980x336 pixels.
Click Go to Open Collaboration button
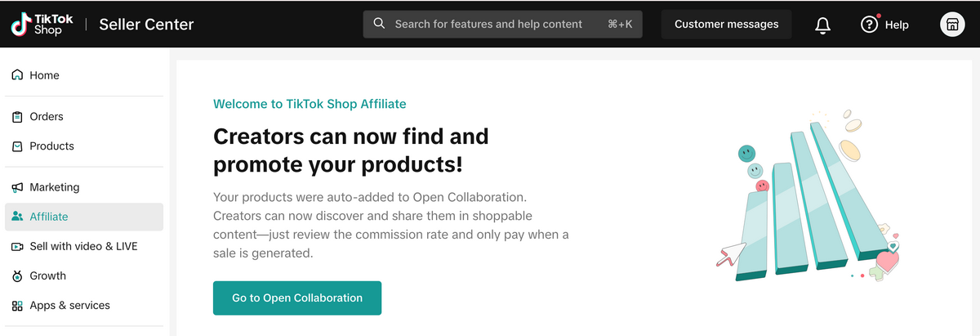(x=297, y=298)
